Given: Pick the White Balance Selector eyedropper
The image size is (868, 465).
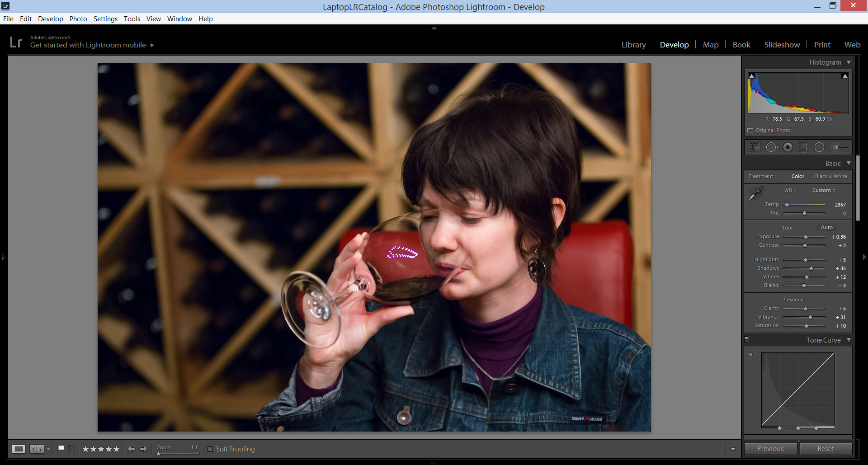Looking at the screenshot, I should [x=755, y=193].
